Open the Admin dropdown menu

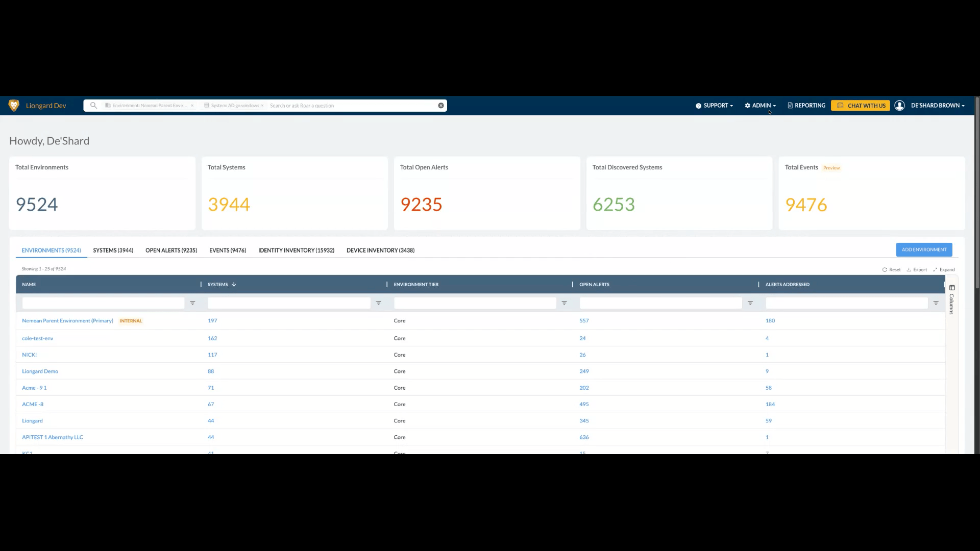click(x=761, y=106)
